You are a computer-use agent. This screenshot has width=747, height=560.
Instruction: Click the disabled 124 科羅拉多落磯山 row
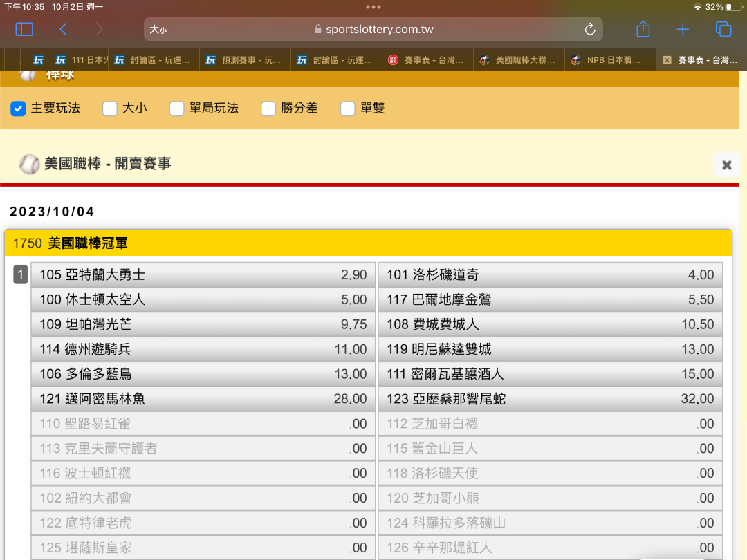(551, 523)
